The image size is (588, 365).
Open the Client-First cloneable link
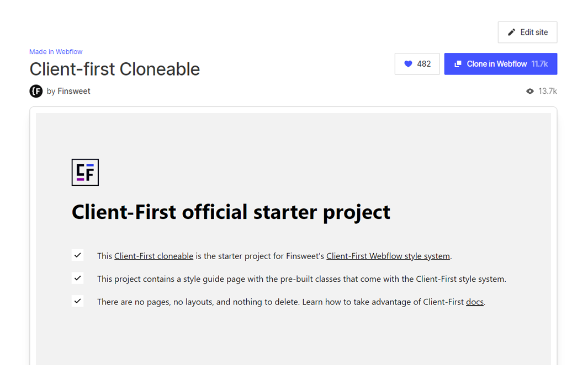153,256
